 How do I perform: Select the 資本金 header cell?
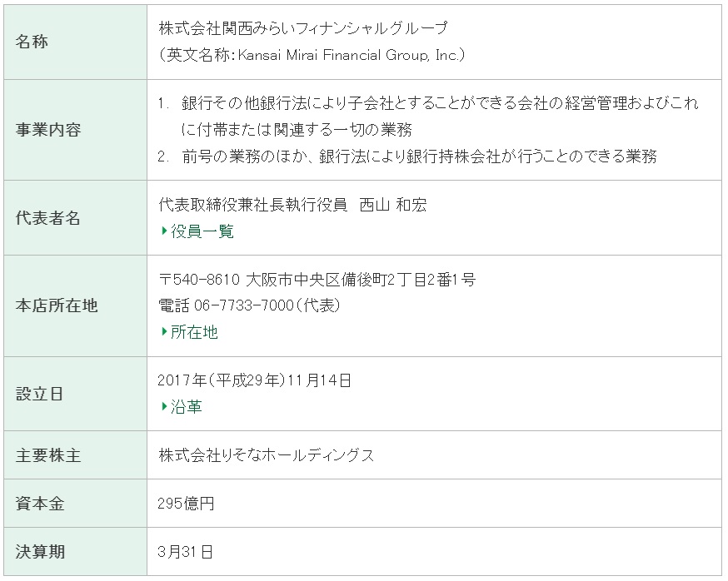point(75,503)
